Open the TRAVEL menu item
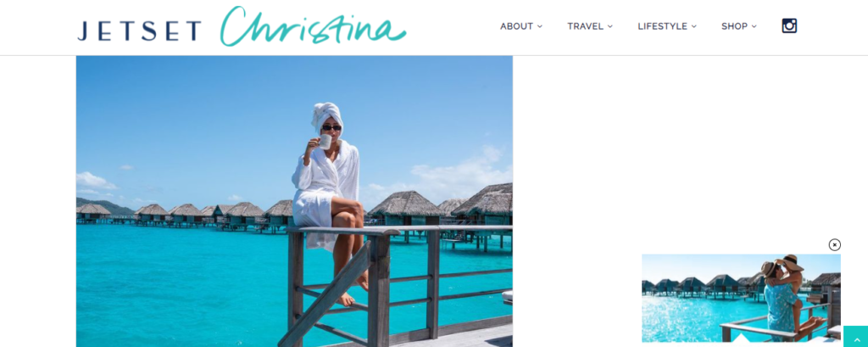The image size is (868, 347). [x=585, y=26]
